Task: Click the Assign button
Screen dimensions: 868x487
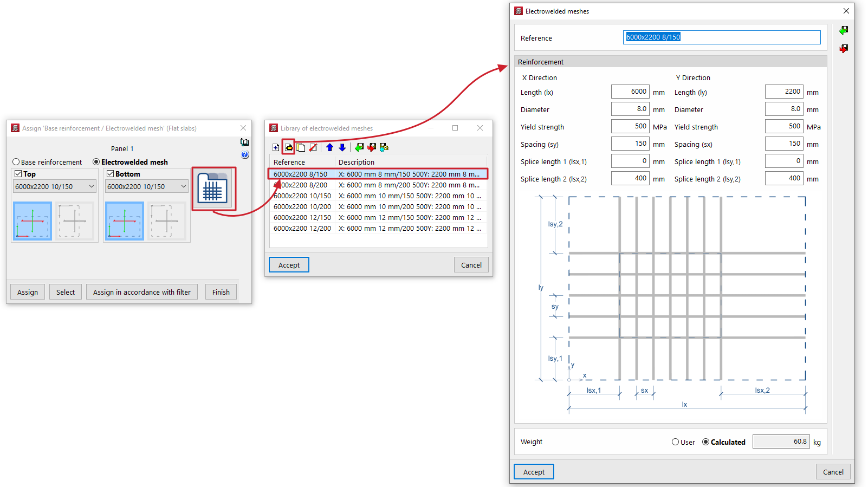Action: point(28,292)
